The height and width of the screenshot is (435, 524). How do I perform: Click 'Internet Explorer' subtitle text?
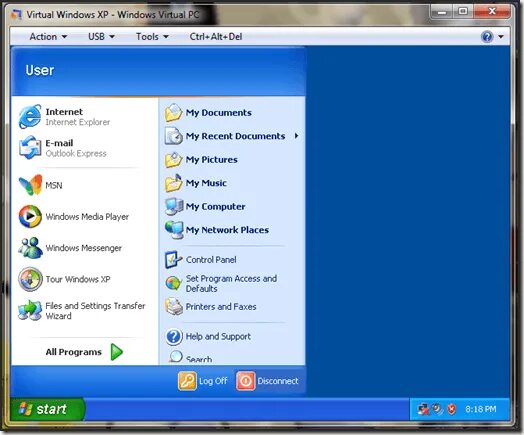point(78,122)
